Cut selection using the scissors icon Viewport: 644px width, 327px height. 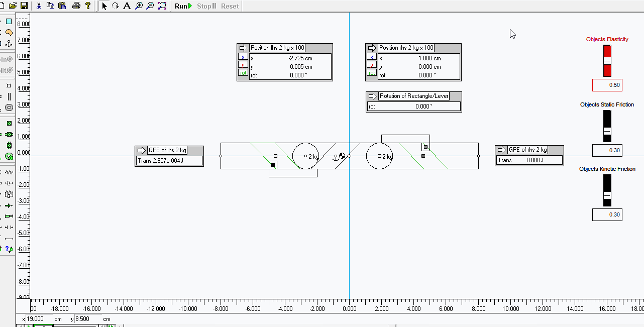(39, 6)
